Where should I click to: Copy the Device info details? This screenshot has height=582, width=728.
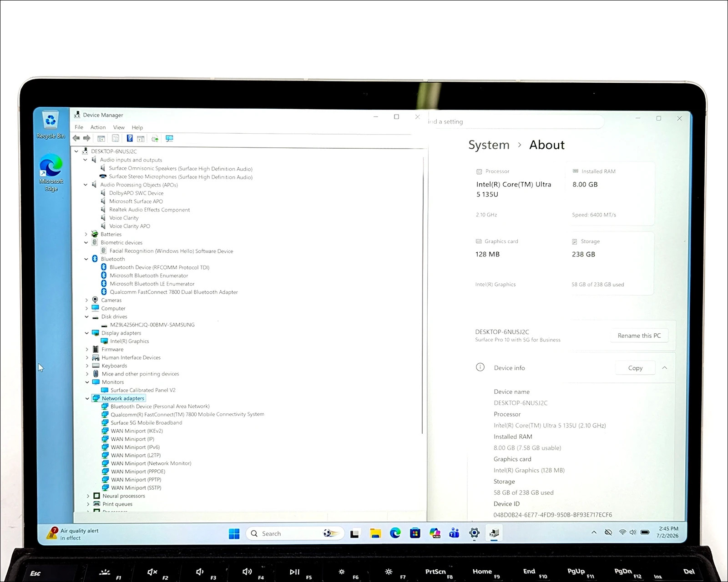coord(635,368)
